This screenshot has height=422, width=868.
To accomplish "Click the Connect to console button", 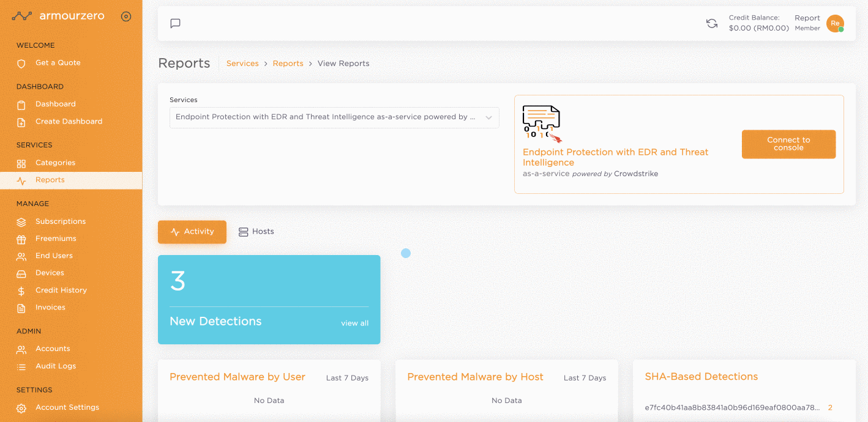I will point(788,144).
